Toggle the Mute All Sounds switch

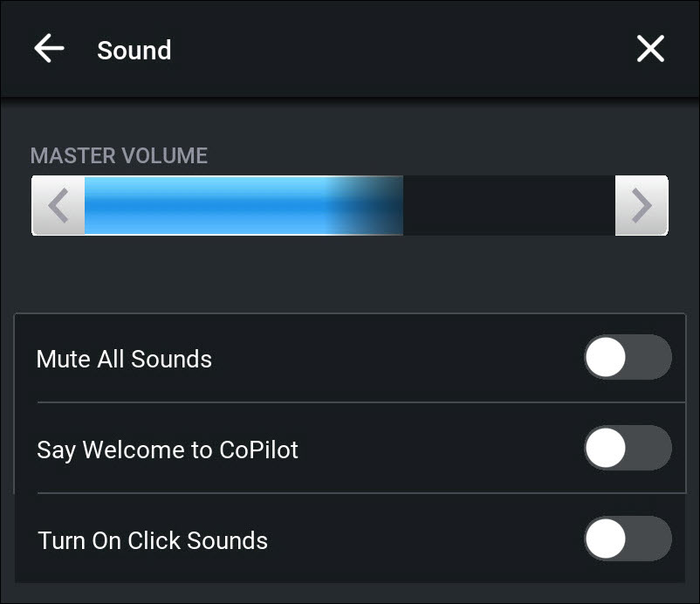coord(628,357)
